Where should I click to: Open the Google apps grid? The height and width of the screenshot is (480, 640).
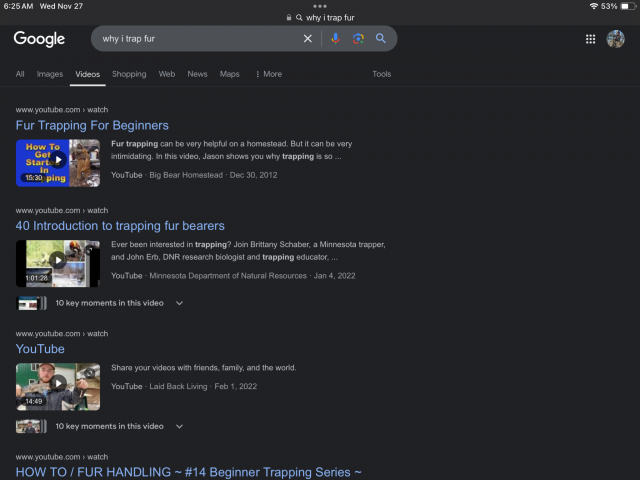click(590, 39)
